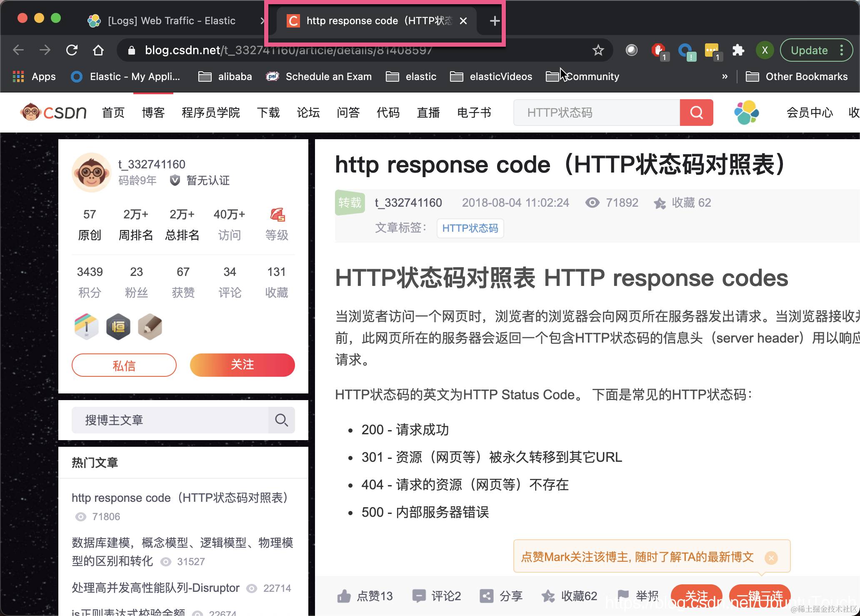The image size is (860, 616).
Task: Click the 分享 share icon
Action: coord(487,596)
